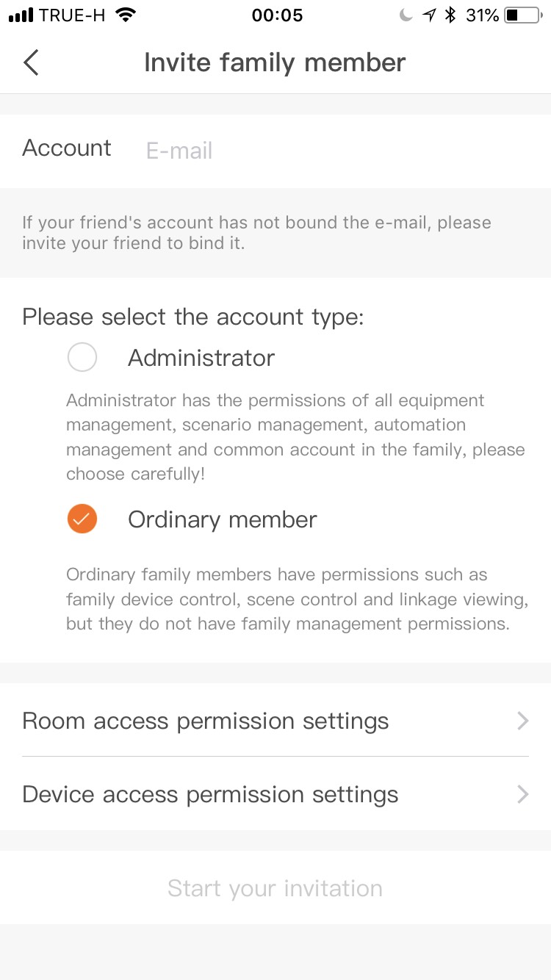This screenshot has width=551, height=980.
Task: Open the Device access permission settings row
Action: point(210,794)
